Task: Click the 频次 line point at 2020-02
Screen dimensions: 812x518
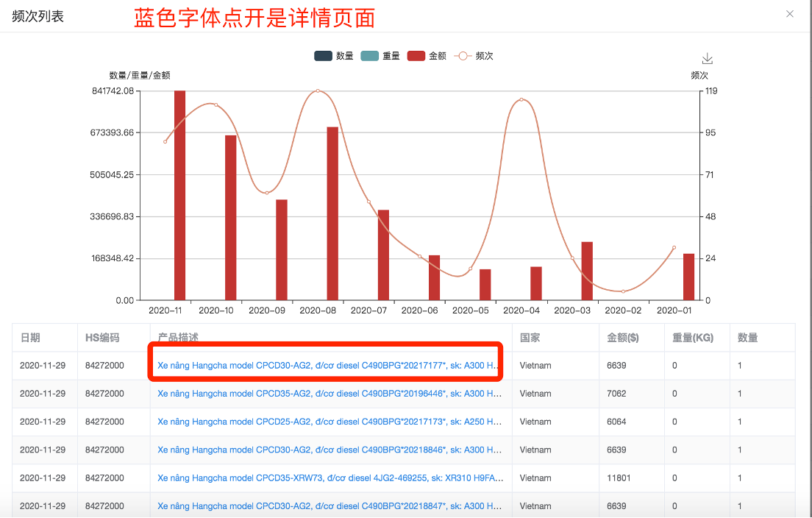Action: pyautogui.click(x=624, y=291)
